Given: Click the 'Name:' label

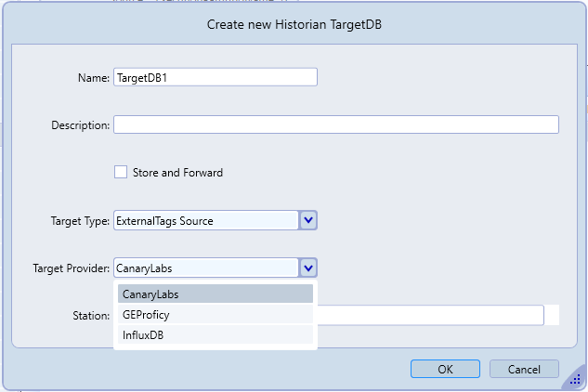Looking at the screenshot, I should pos(94,78).
